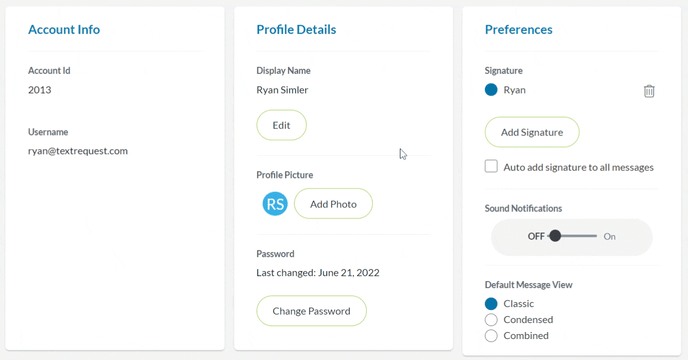Image resolution: width=688 pixels, height=360 pixels.
Task: Open the Change Password dialog
Action: pyautogui.click(x=312, y=311)
